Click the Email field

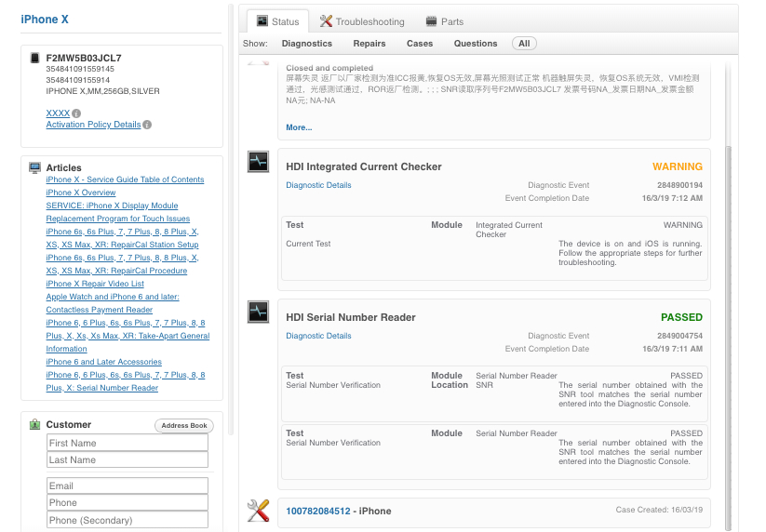pyautogui.click(x=128, y=486)
